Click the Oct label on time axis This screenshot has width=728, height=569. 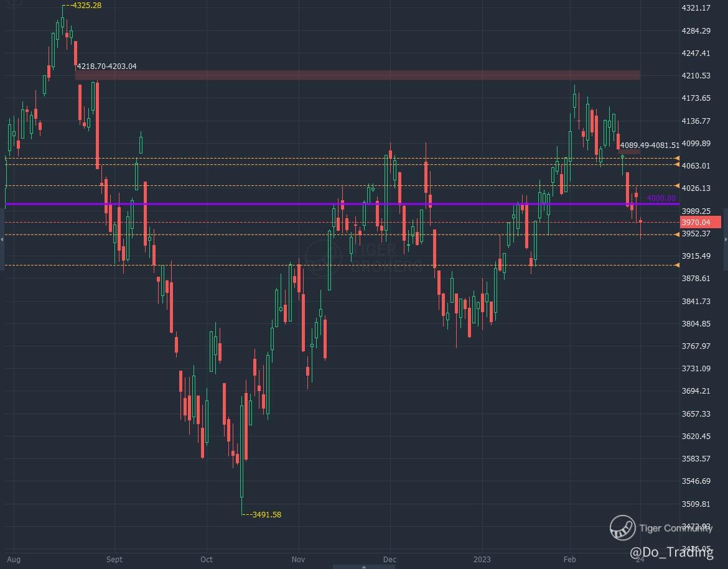(x=206, y=559)
